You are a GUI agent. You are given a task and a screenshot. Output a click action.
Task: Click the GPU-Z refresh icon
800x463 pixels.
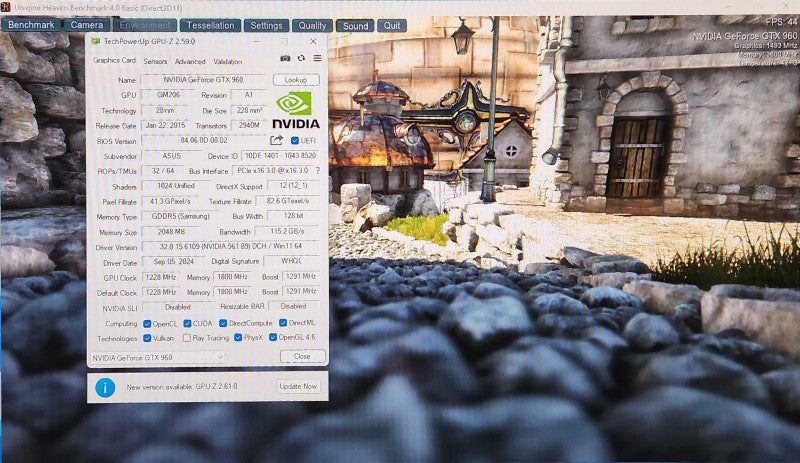click(301, 58)
